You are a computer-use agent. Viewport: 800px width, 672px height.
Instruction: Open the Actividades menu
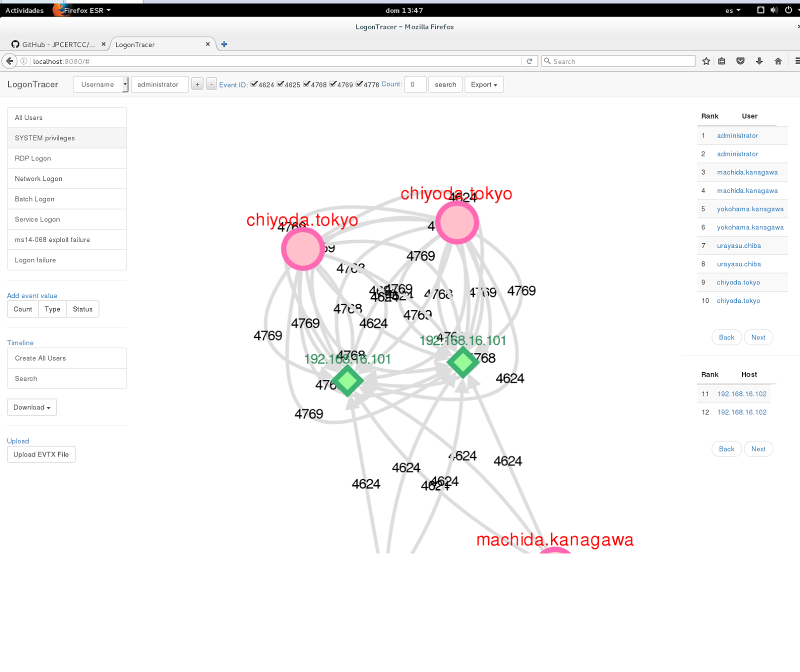click(x=23, y=10)
